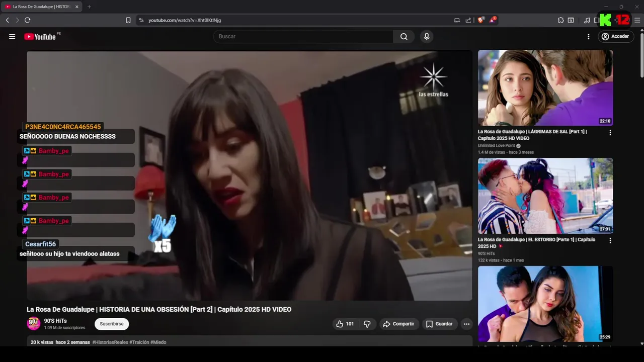Viewport: 644px width, 362px height.
Task: Click chat message 'SEÑOOOOO BUENAS NOCHESSSS'
Action: 67,136
